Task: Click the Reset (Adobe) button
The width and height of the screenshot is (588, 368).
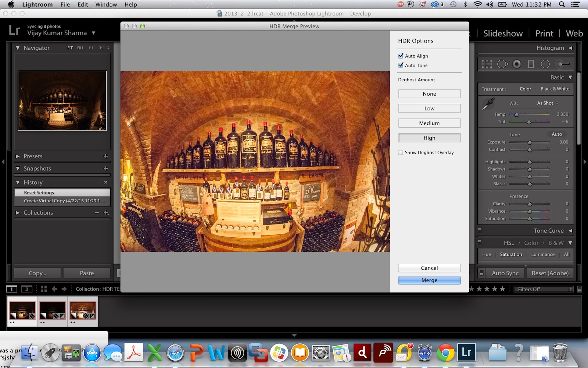Action: (x=550, y=273)
